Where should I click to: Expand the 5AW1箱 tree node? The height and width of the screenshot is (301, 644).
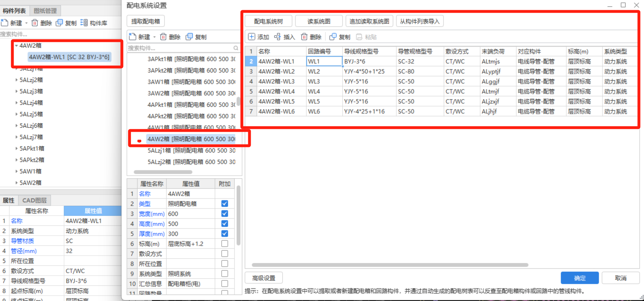click(16, 171)
